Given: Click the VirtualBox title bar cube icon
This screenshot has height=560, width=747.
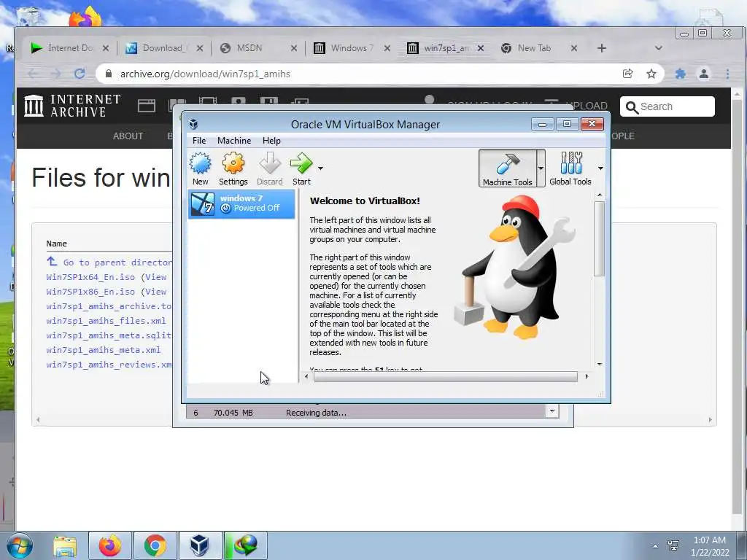Looking at the screenshot, I should [193, 124].
